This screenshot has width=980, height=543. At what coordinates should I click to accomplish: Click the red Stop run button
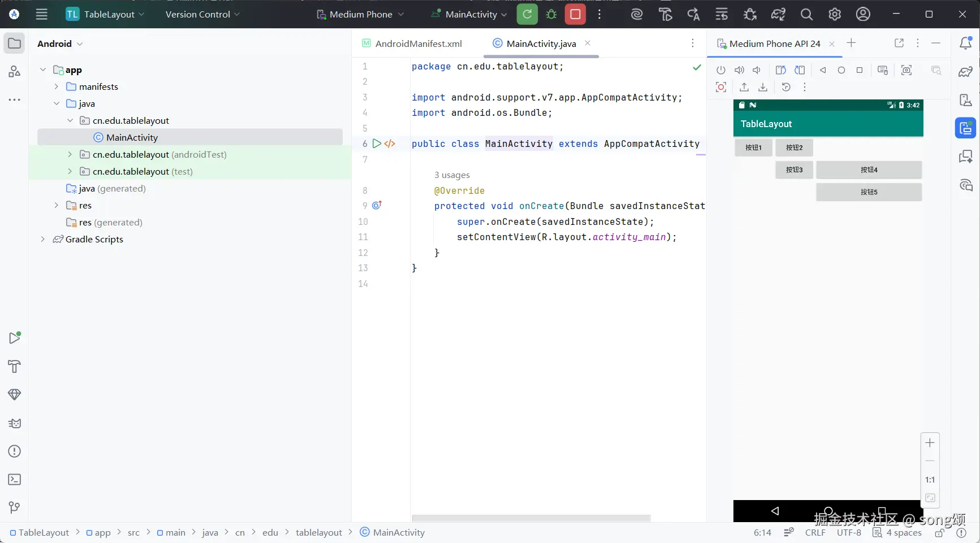pos(575,14)
